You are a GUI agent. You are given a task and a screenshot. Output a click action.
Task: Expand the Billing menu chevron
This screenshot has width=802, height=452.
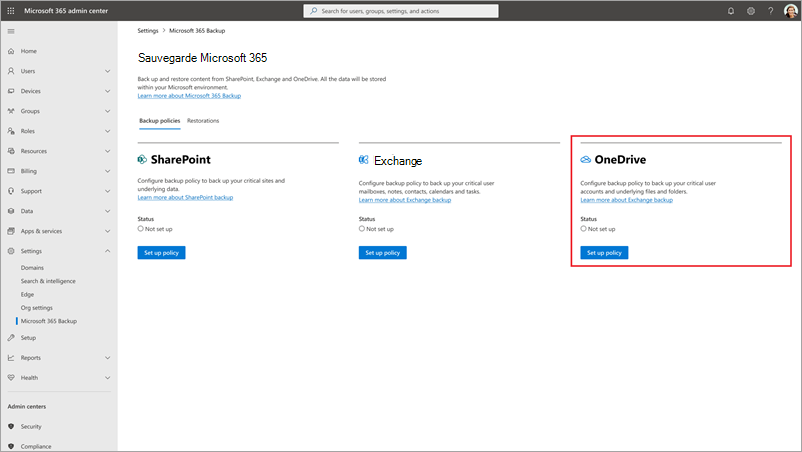coord(107,171)
